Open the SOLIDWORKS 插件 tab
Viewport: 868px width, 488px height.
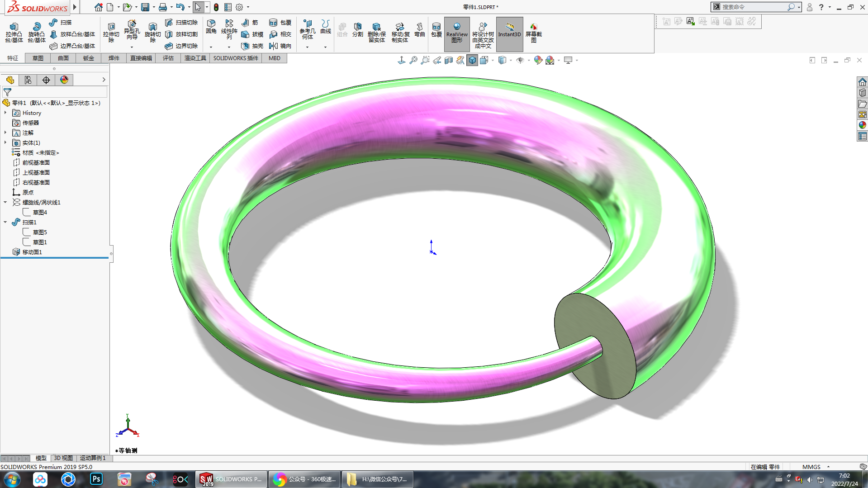click(x=236, y=58)
